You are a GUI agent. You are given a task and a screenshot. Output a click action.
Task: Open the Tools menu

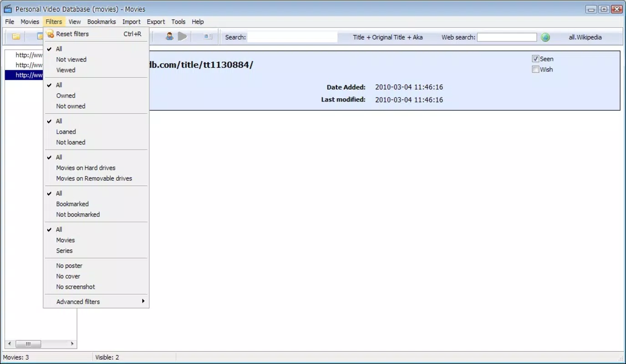coord(178,21)
